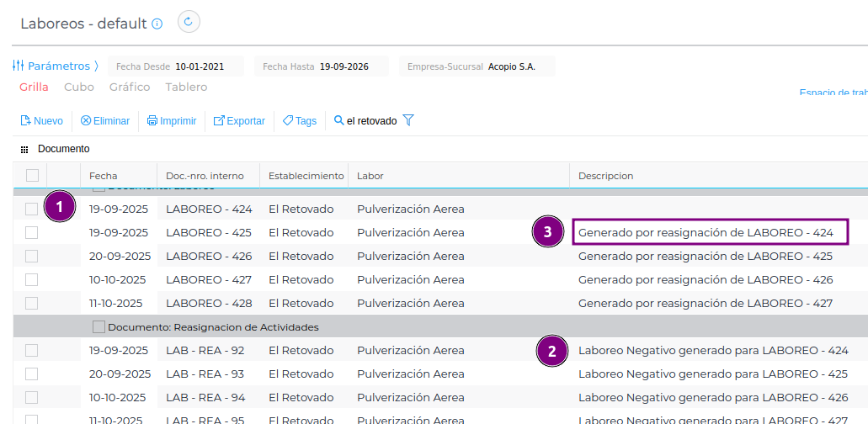Check the LAB - REA - 93 row checkbox
This screenshot has width=868, height=424.
tap(31, 374)
